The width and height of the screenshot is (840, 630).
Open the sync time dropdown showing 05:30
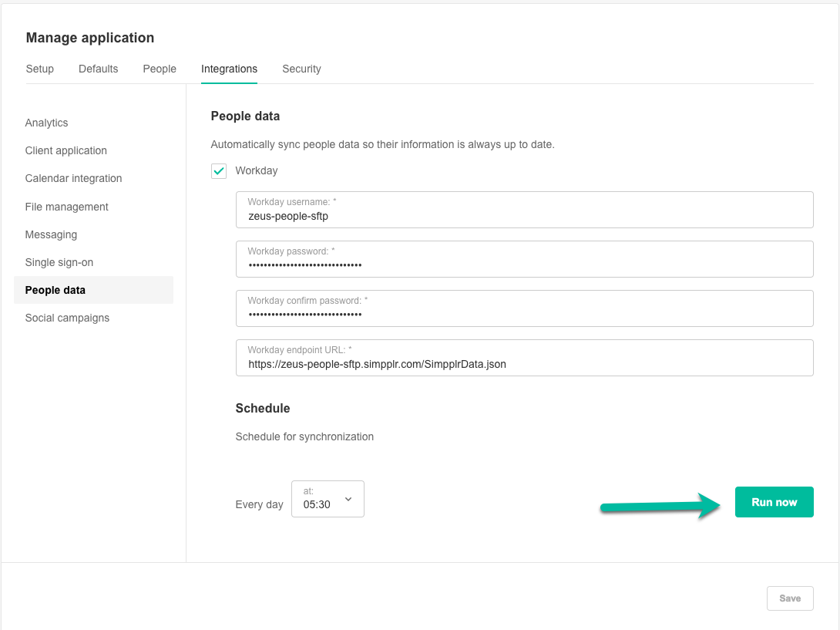click(328, 499)
